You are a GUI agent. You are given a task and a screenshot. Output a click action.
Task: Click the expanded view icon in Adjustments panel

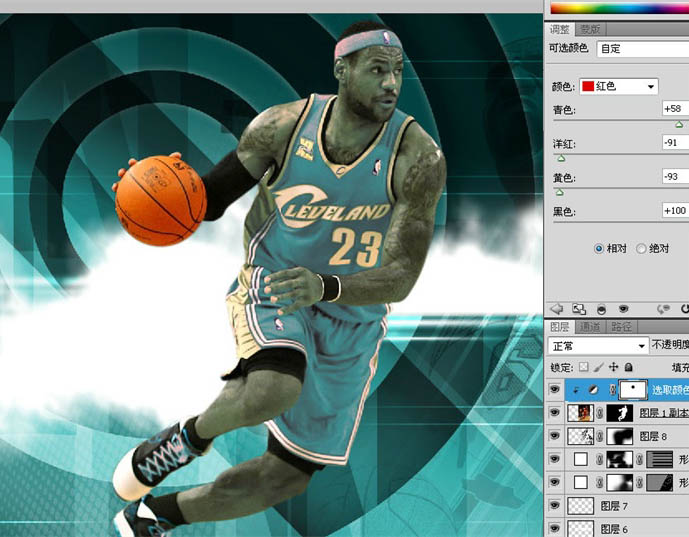click(579, 309)
